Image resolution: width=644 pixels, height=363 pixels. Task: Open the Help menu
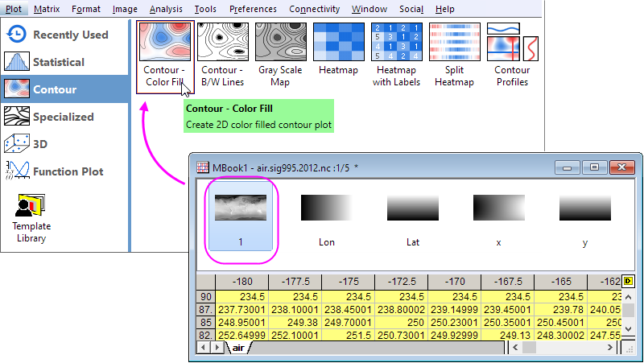point(445,9)
